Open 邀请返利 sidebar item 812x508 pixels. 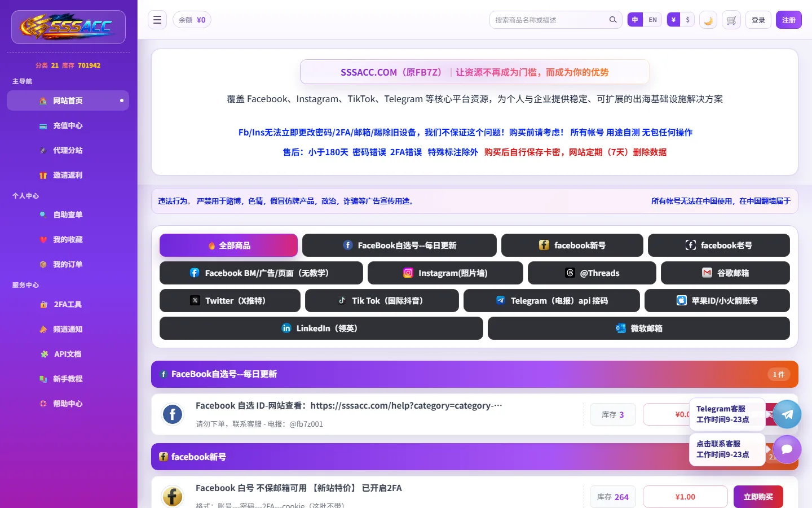[68, 175]
